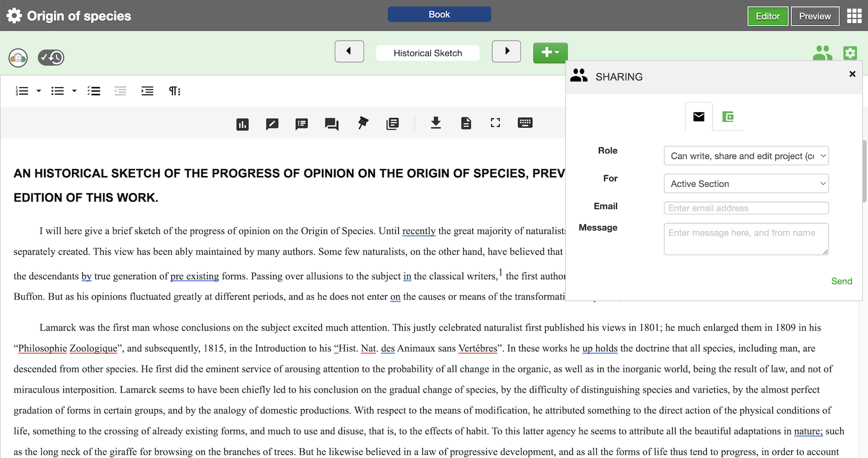Switch to Editor mode
868x458 pixels.
tap(767, 16)
